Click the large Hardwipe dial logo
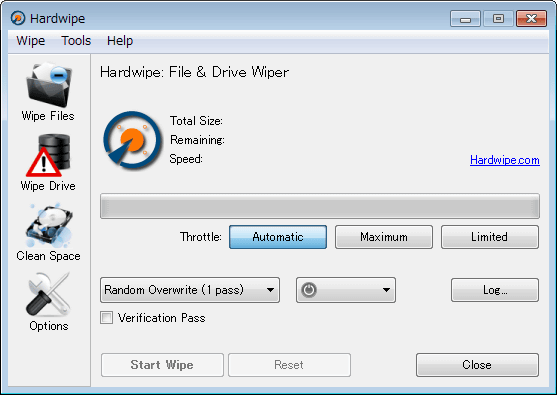 132,140
